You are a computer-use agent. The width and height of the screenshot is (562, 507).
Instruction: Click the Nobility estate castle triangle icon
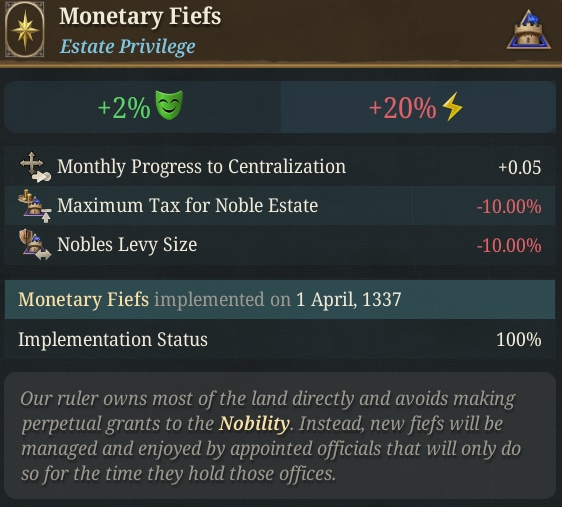coord(529,30)
